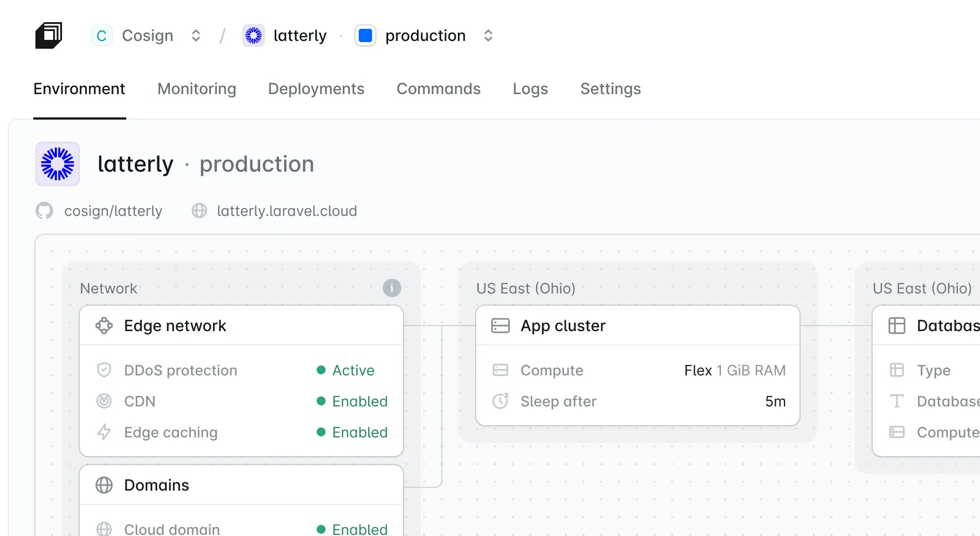Visit the latterly.laravel.cloud domain link

coord(287,211)
